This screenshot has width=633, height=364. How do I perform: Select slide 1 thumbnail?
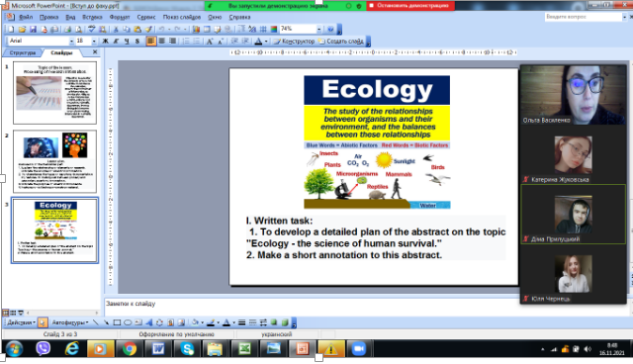[x=55, y=93]
